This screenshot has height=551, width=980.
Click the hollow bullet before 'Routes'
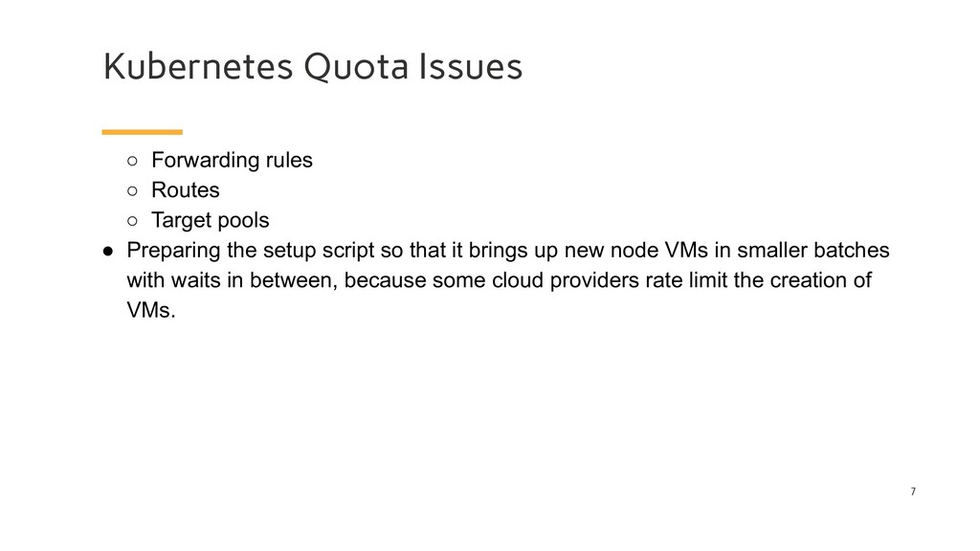point(132,191)
